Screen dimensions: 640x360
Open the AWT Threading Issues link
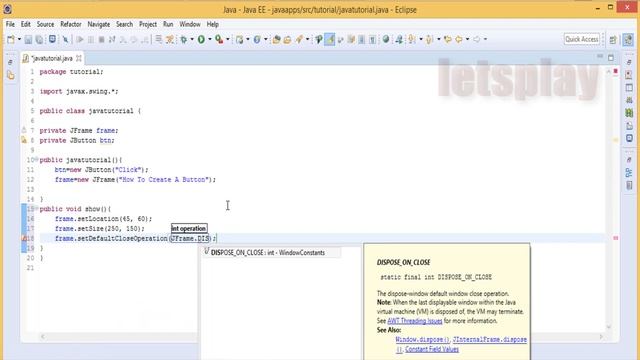414,321
